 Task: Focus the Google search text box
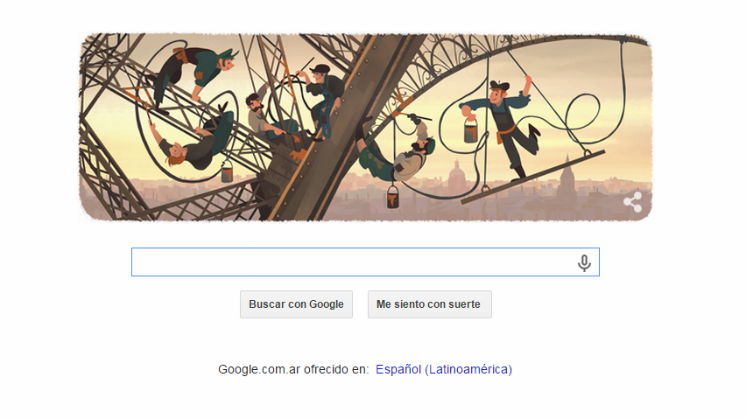365,262
